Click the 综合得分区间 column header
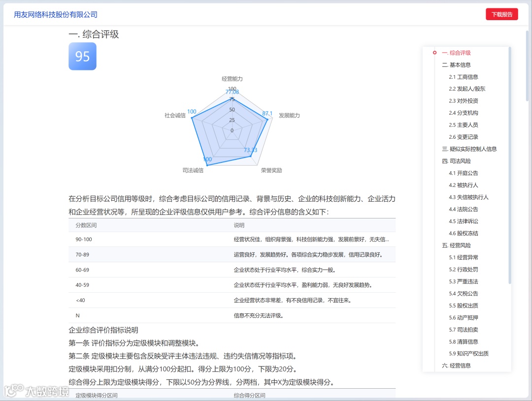532x401 pixels. pyautogui.click(x=249, y=395)
